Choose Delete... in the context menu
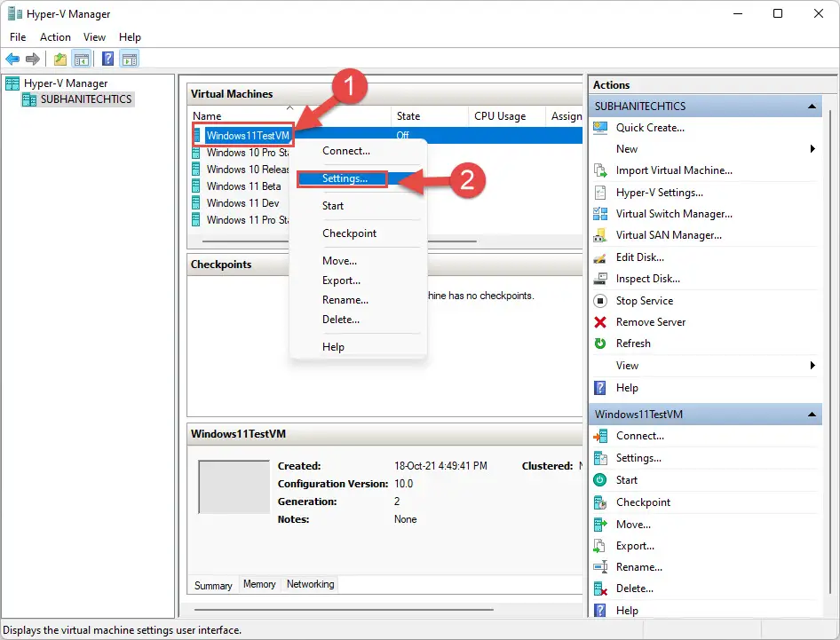Screen dimensions: 840x640 (x=358, y=320)
